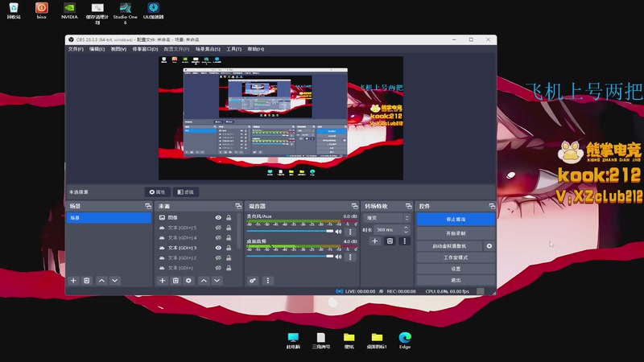Start the virtual camera button

[x=449, y=246]
